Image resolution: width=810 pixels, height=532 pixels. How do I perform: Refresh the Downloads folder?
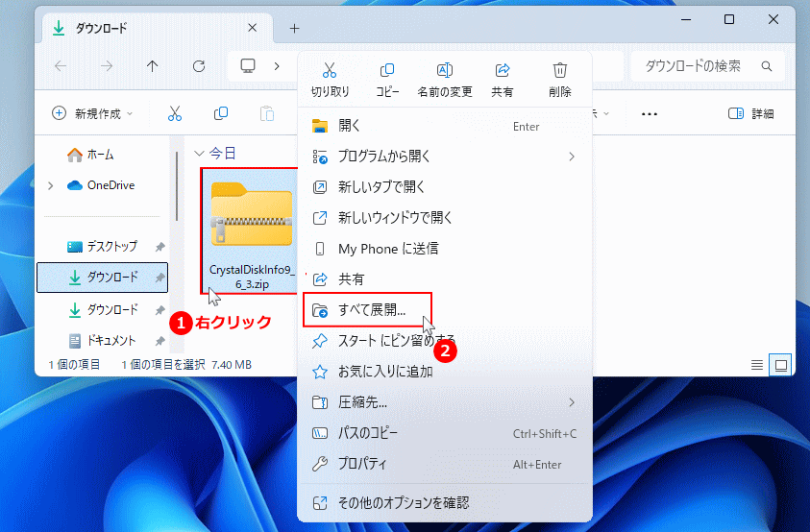(x=199, y=66)
